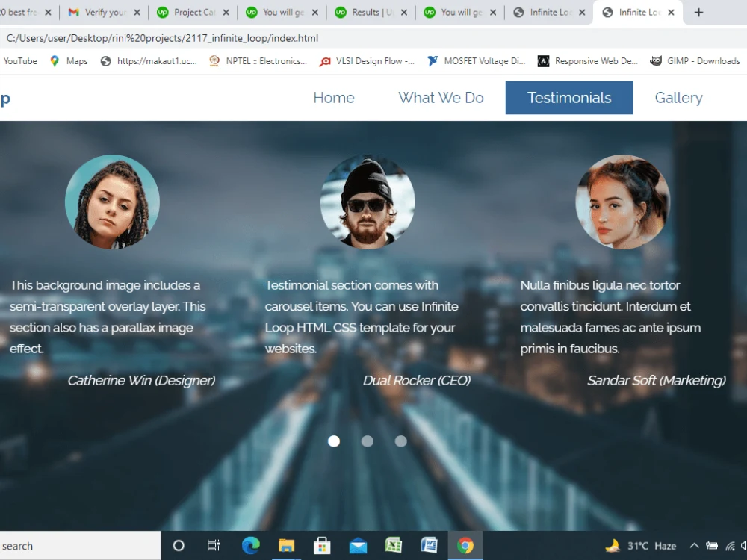The image size is (747, 560).
Task: Click the Dual Rocker (CEO) name
Action: point(416,381)
